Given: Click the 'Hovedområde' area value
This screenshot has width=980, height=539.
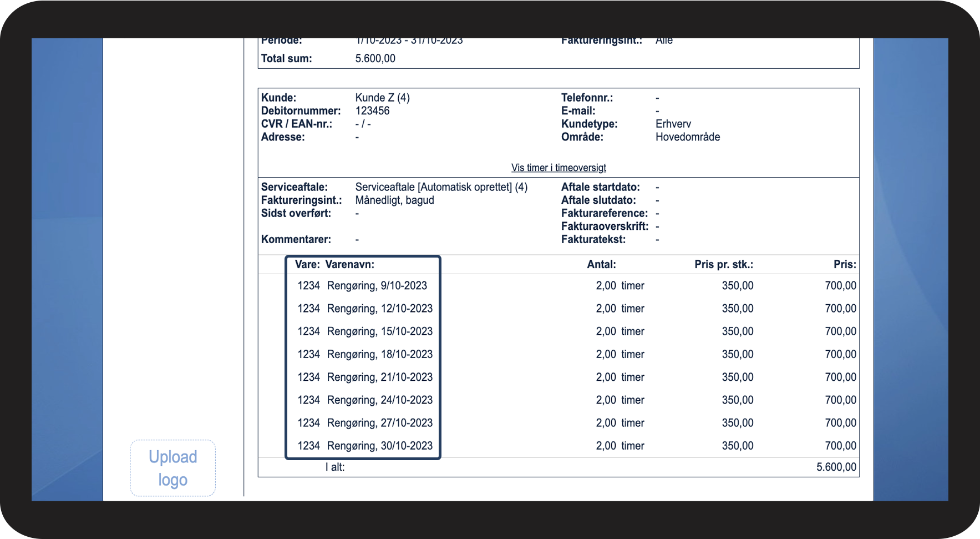Looking at the screenshot, I should coord(687,137).
